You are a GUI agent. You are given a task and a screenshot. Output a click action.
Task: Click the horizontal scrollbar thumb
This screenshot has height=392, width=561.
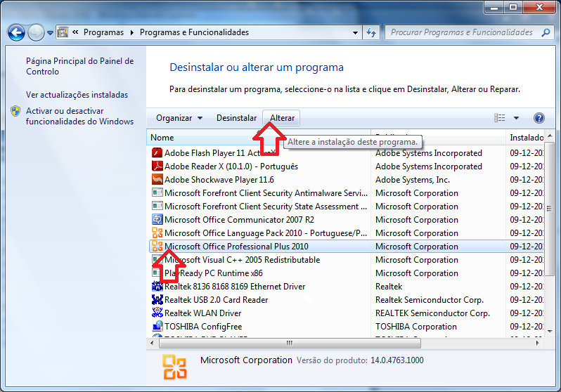tap(290, 343)
